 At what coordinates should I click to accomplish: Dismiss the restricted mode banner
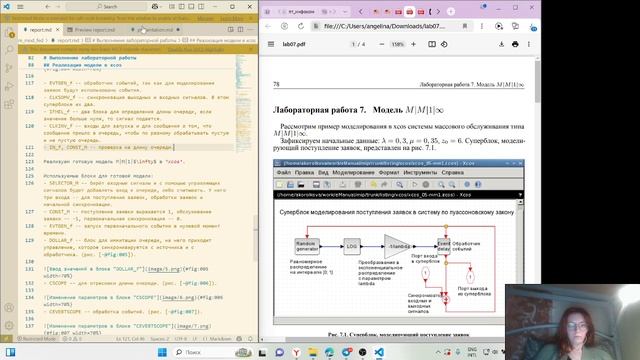[x=251, y=18]
